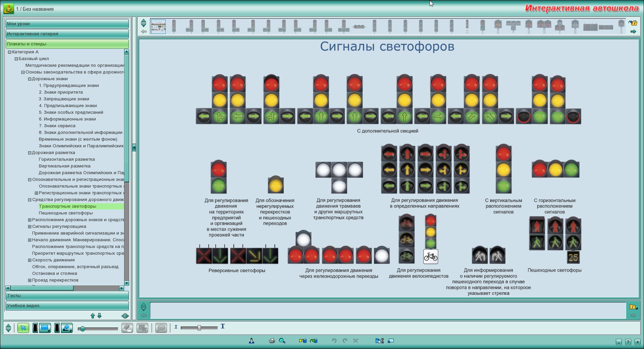644x349 pixels.
Task: Open Транспортные светофоры tree item
Action: coord(67,206)
